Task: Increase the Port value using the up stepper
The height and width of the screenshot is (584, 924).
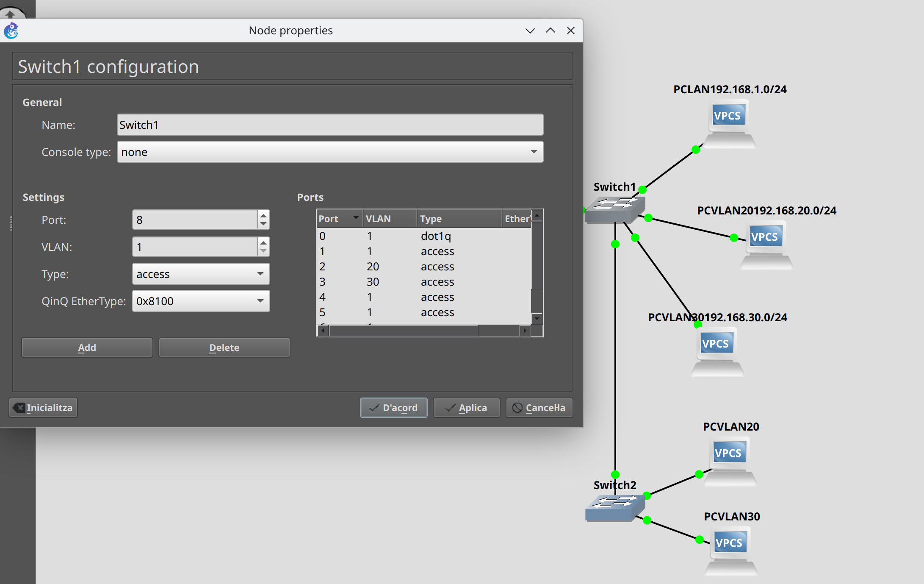Action: (x=263, y=215)
